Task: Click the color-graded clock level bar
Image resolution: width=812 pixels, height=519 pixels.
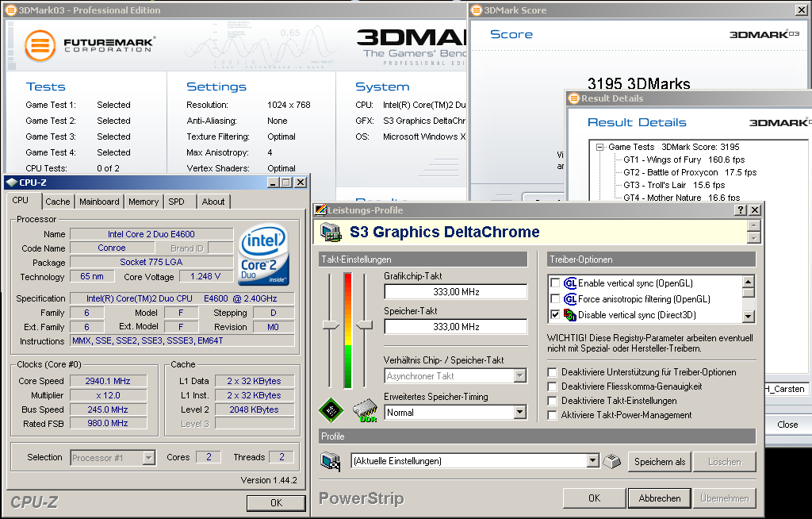Action: point(348,331)
